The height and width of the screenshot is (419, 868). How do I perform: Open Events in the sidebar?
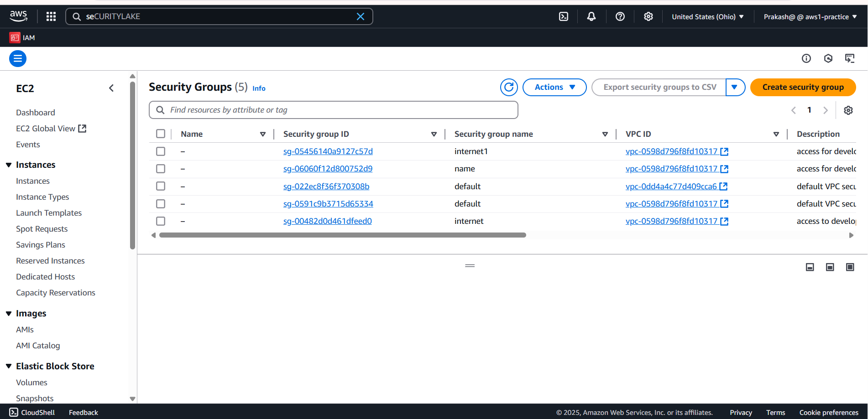tap(28, 145)
